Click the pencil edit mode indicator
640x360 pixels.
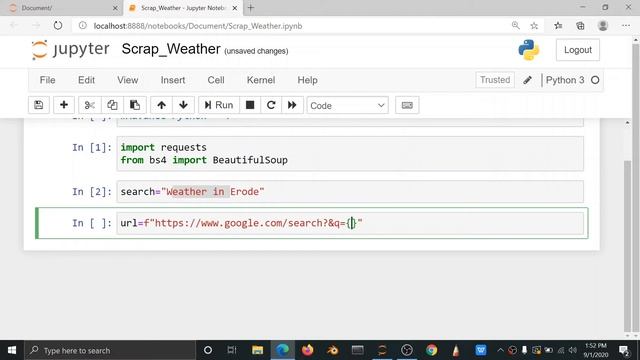tap(527, 80)
